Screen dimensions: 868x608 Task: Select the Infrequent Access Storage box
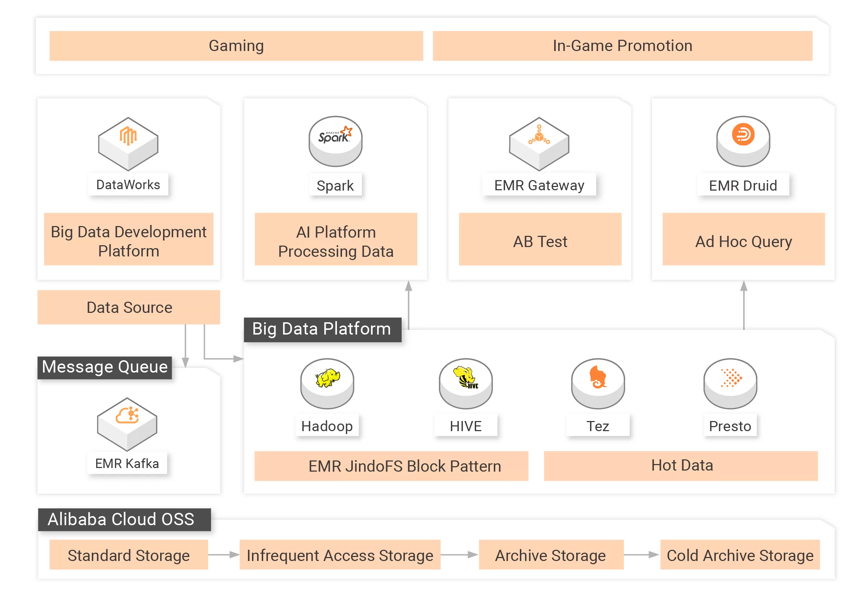340,555
